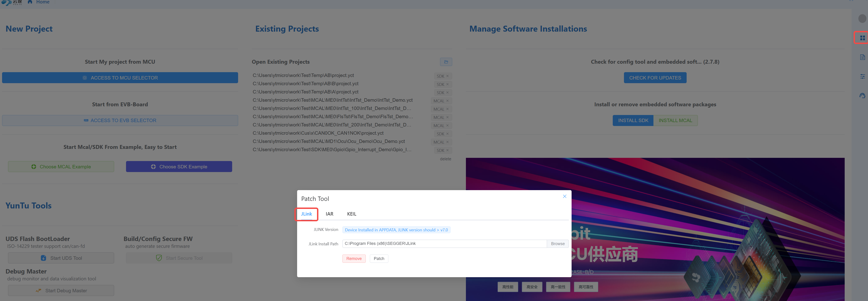Click the open folder icon for existing projects
Image resolution: width=868 pixels, height=301 pixels.
[446, 62]
